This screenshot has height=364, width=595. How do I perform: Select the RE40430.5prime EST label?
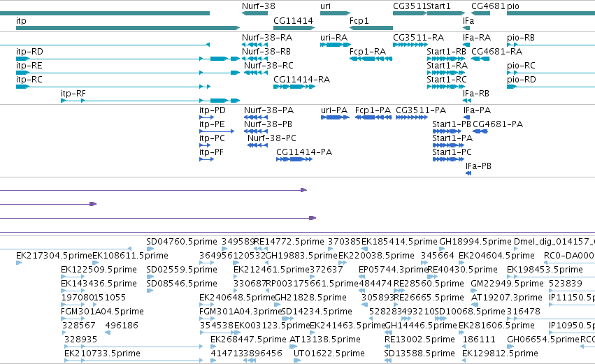[462, 270]
